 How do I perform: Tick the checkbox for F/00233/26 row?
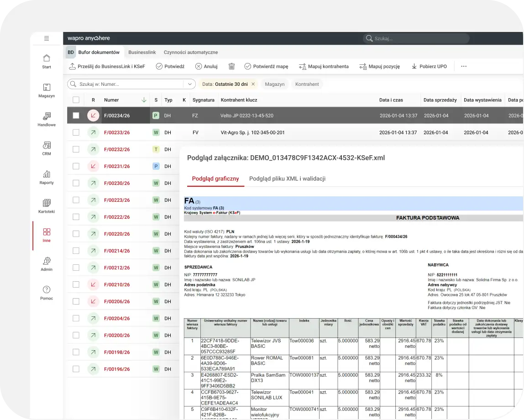[x=76, y=132]
